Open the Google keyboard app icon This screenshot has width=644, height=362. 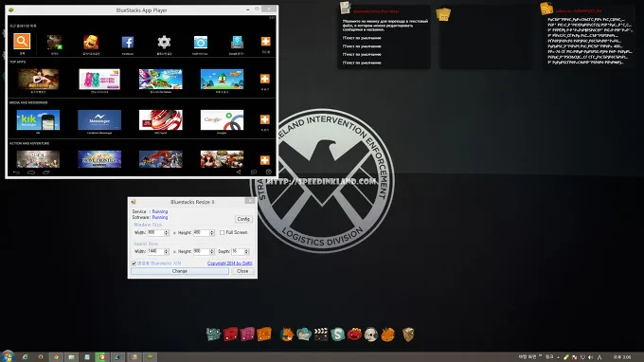[237, 42]
